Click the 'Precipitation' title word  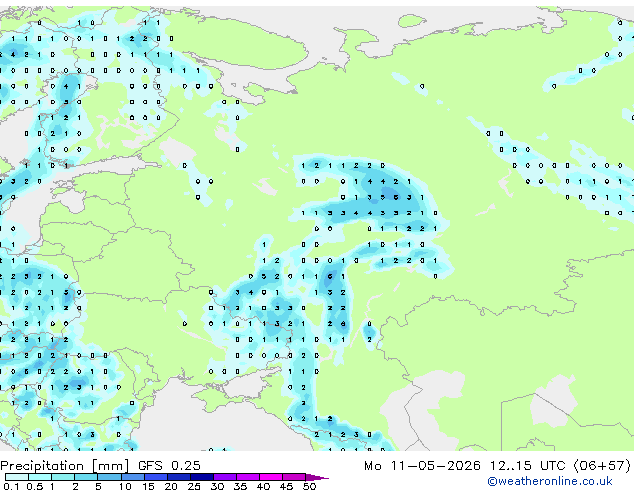point(42,466)
